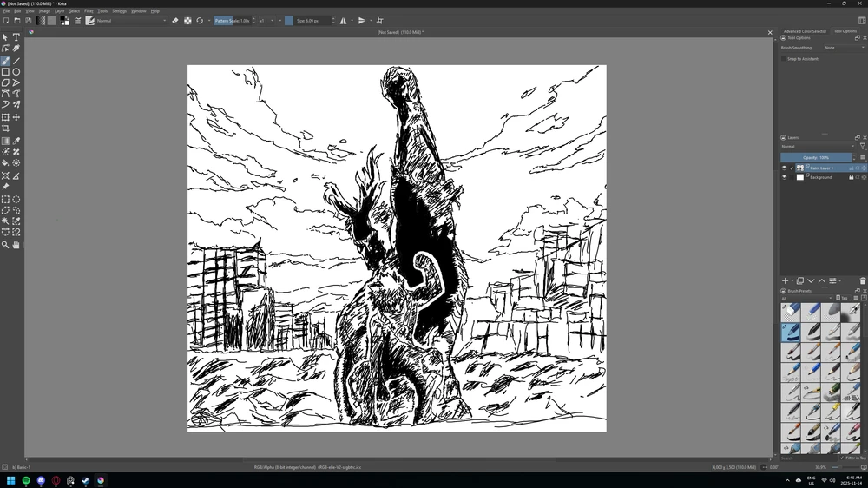Toggle Eraser mode in the toolbar
Viewport: 868px width, 488px height.
[175, 21]
